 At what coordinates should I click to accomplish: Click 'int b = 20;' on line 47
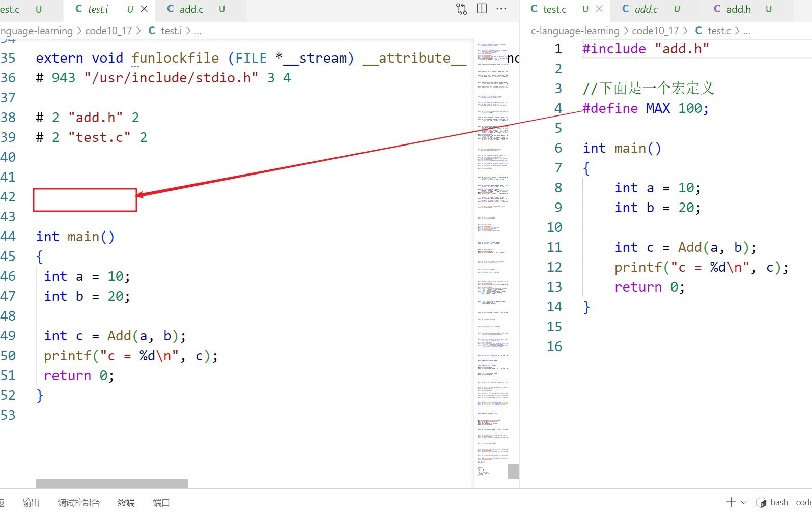point(87,296)
